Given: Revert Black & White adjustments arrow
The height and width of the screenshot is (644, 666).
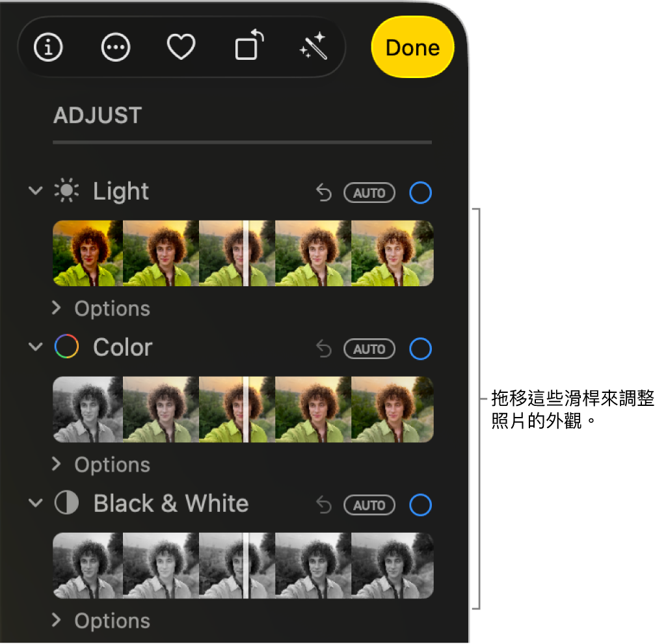Looking at the screenshot, I should (324, 505).
